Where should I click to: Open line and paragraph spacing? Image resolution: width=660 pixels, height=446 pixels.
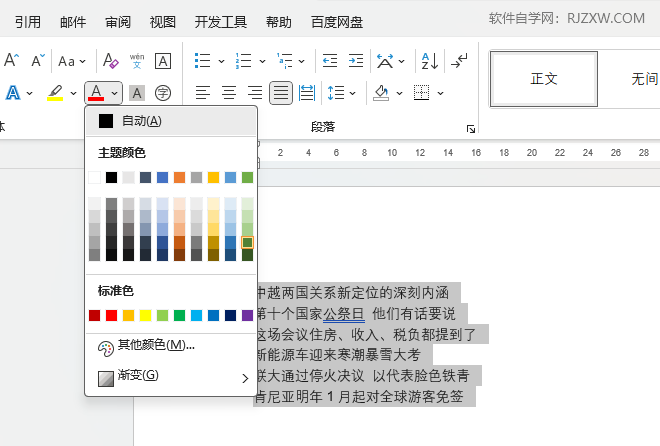click(x=336, y=93)
